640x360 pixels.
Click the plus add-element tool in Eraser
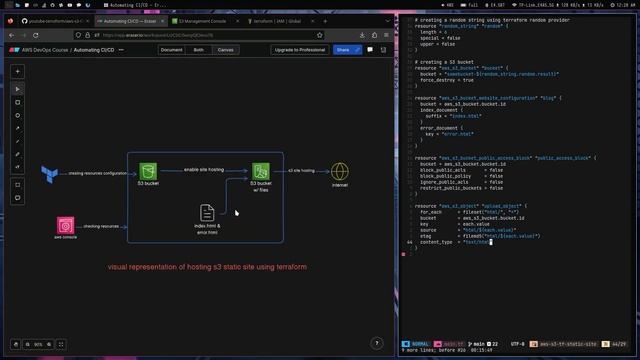click(18, 71)
